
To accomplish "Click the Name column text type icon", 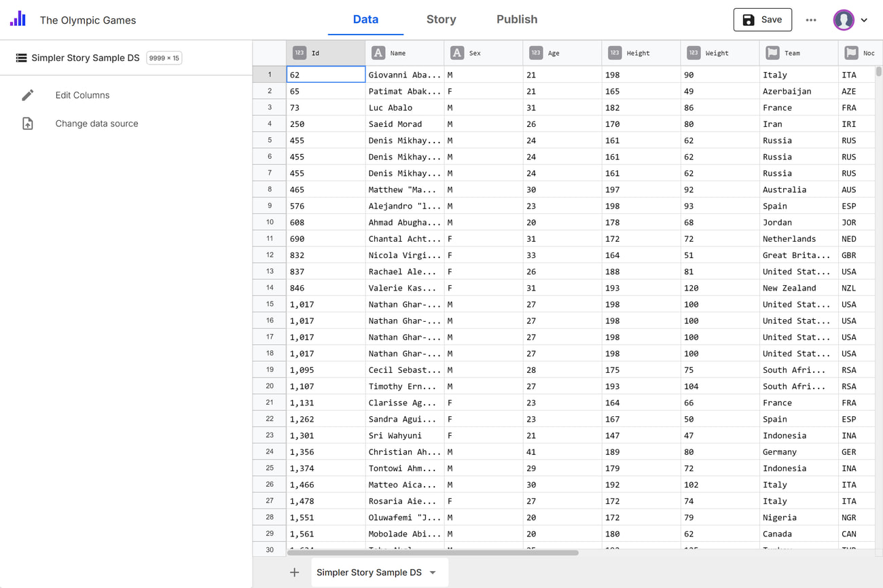I will [378, 52].
